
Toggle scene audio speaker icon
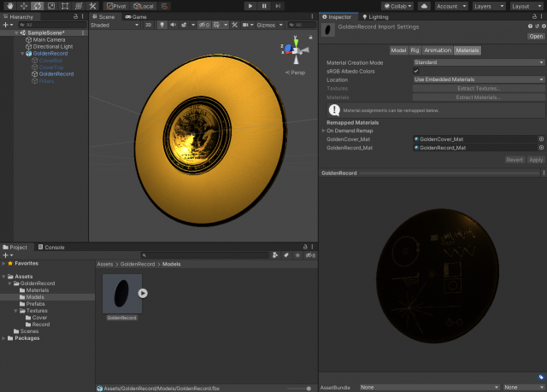tap(172, 25)
